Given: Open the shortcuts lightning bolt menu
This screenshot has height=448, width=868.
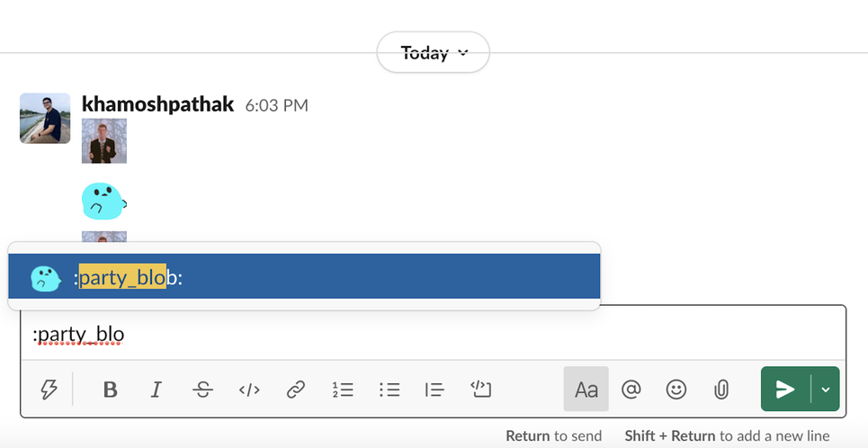Looking at the screenshot, I should click(49, 390).
